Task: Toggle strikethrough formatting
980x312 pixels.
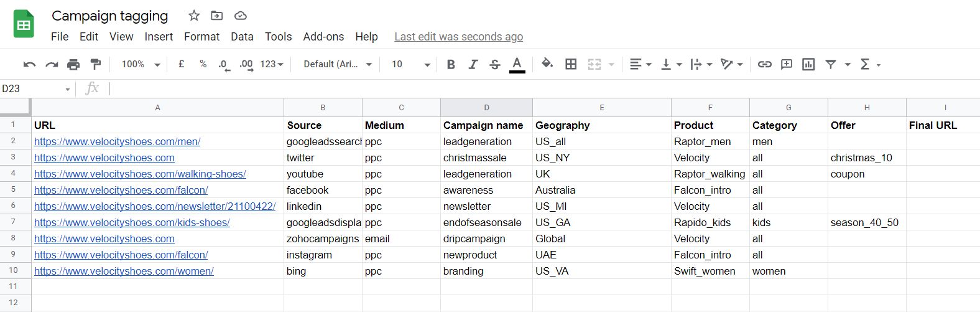Action: (x=495, y=64)
